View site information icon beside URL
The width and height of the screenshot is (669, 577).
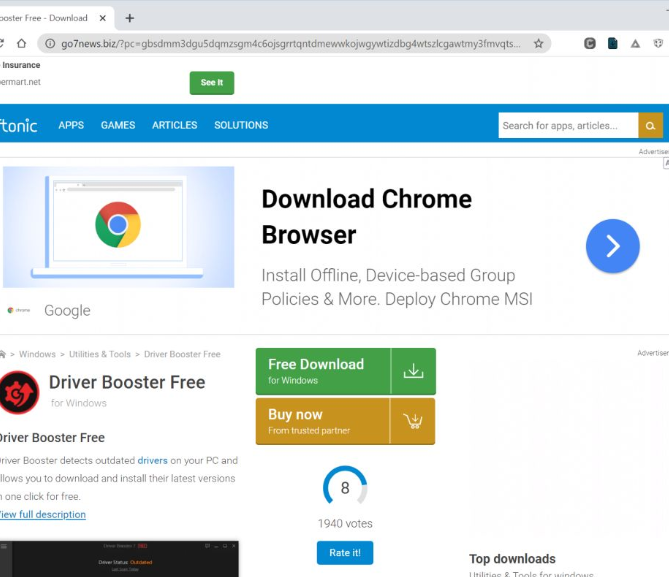coord(48,44)
